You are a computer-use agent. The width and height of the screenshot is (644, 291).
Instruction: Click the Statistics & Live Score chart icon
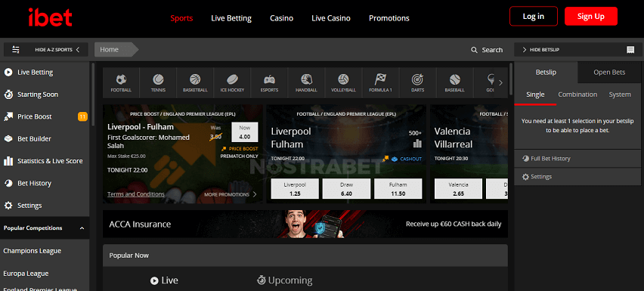[x=8, y=161]
